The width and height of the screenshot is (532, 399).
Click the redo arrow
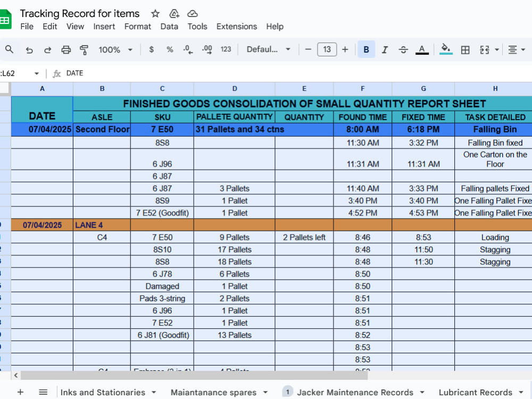click(x=47, y=50)
